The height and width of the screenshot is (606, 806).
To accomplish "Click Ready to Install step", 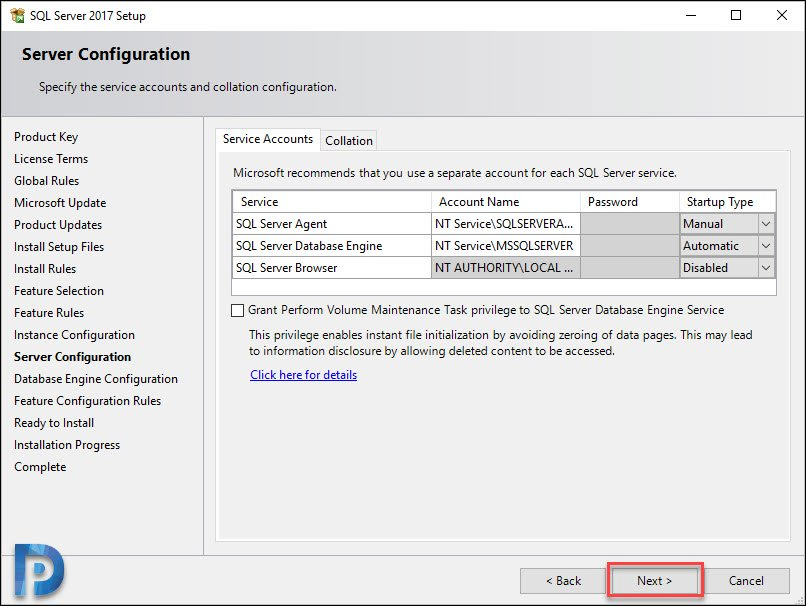I will pos(54,423).
